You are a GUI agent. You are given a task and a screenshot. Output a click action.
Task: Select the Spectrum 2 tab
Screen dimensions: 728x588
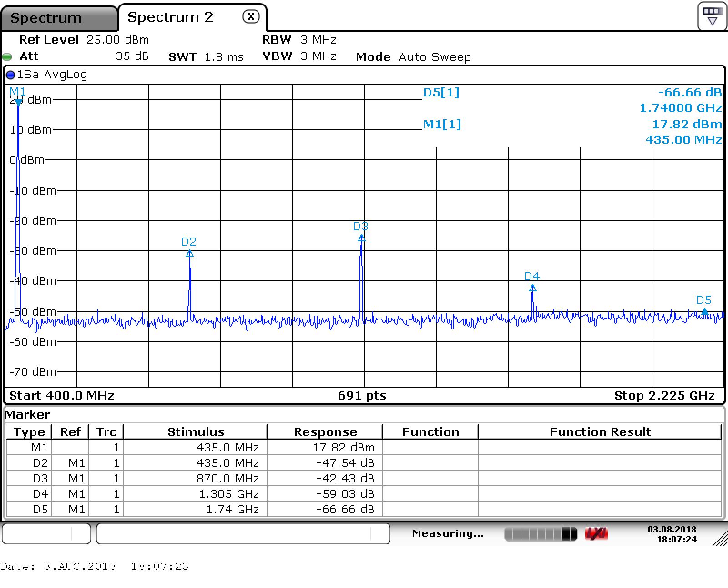(171, 17)
